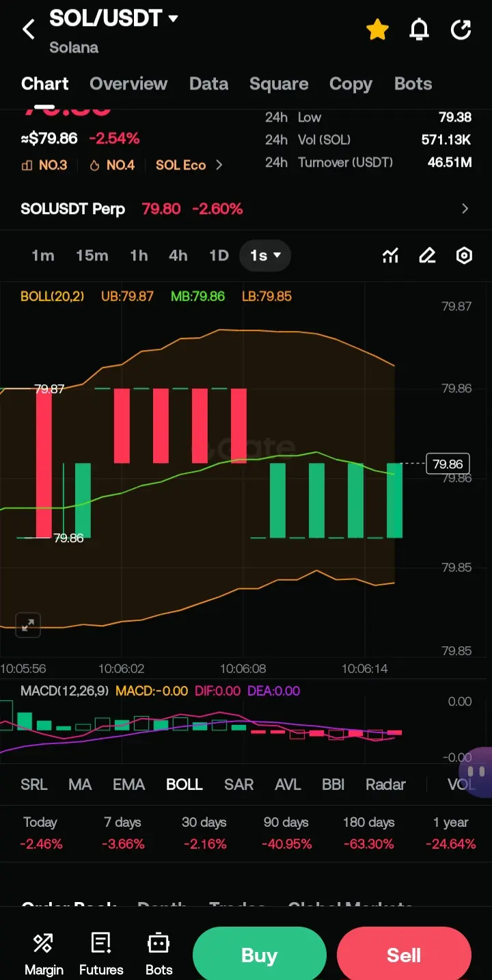Switch to the Chart tab
This screenshot has height=980, width=492.
pos(45,84)
